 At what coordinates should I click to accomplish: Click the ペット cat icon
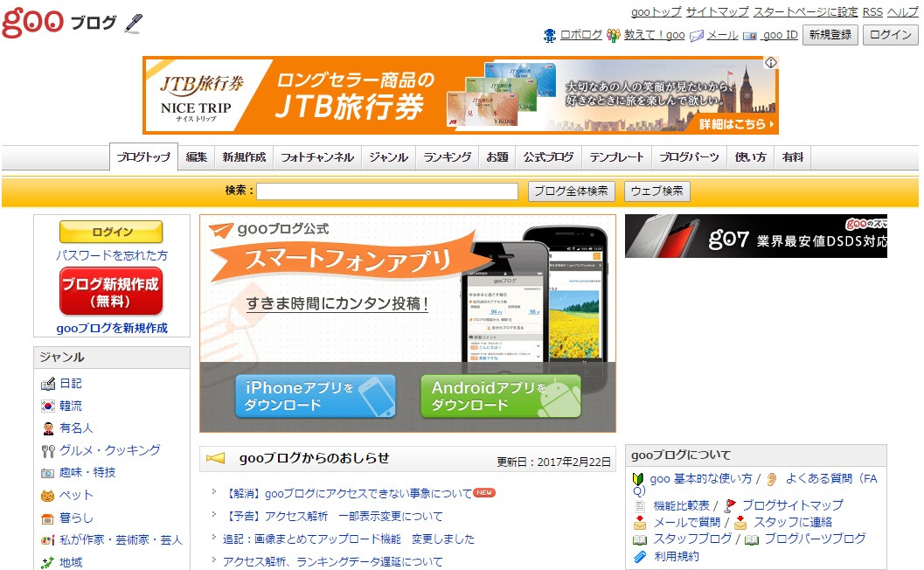click(48, 496)
